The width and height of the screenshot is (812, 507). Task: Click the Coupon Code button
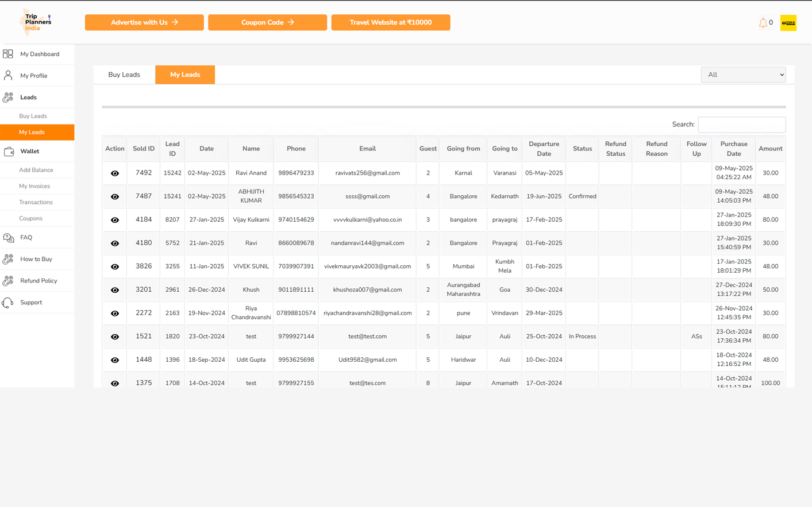tap(267, 22)
